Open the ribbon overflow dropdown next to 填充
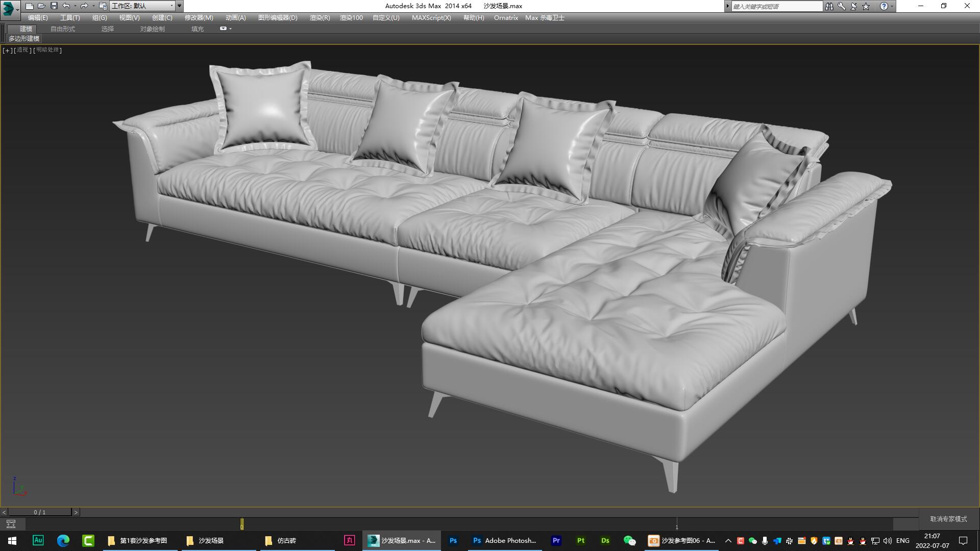The width and height of the screenshot is (980, 551). click(225, 29)
